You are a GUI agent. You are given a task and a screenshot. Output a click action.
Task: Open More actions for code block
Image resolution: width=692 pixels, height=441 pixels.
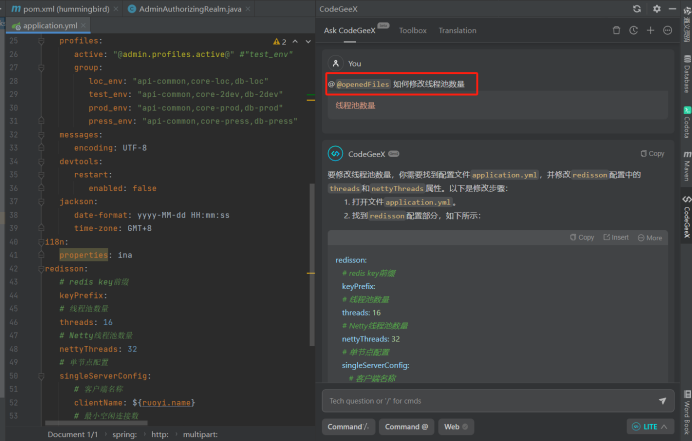[650, 237]
